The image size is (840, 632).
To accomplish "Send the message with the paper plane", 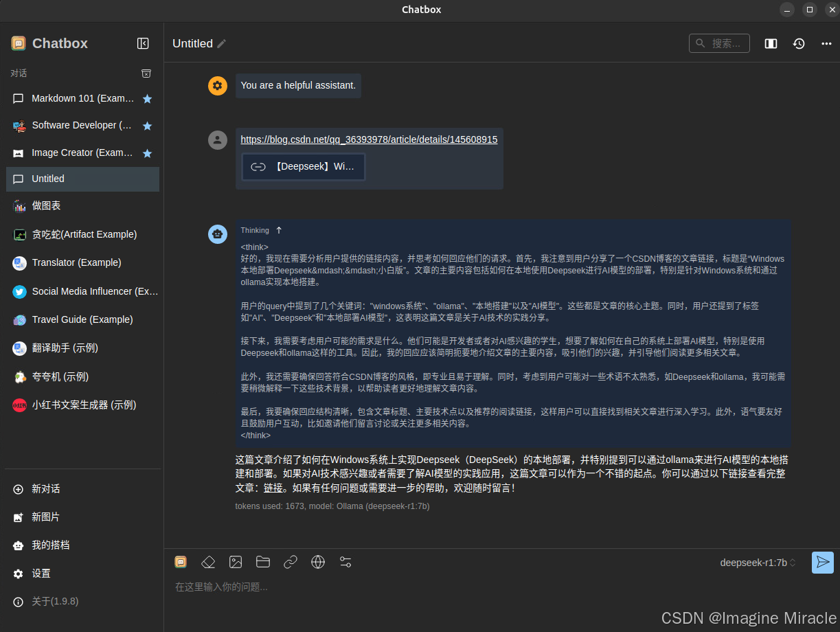I will tap(822, 563).
